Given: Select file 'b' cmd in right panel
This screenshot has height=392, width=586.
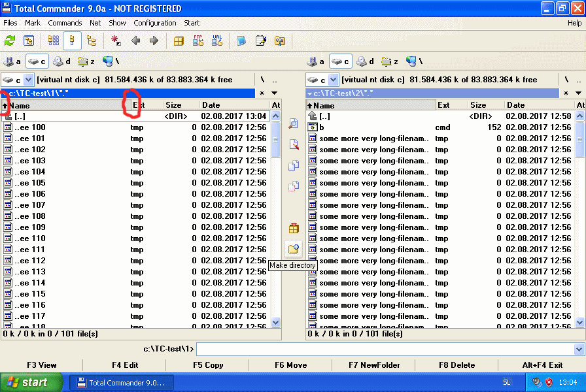Looking at the screenshot, I should point(440,127).
